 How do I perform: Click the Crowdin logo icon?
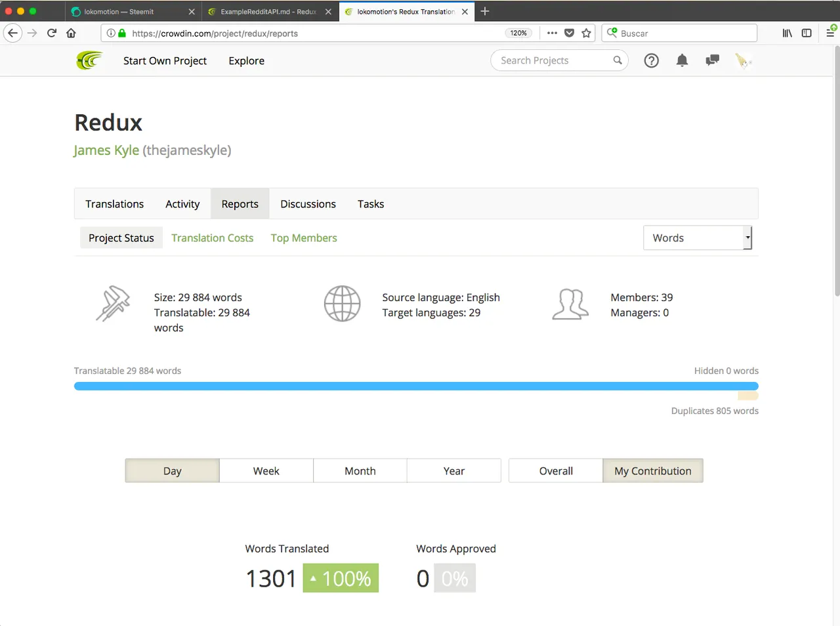tap(89, 60)
